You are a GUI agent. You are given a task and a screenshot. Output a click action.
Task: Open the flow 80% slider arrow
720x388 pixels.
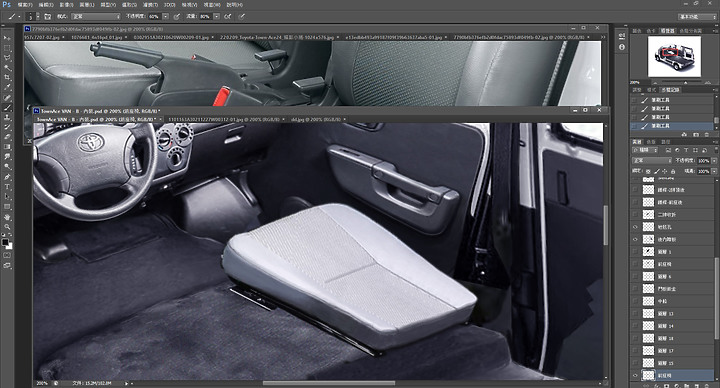pyautogui.click(x=216, y=17)
